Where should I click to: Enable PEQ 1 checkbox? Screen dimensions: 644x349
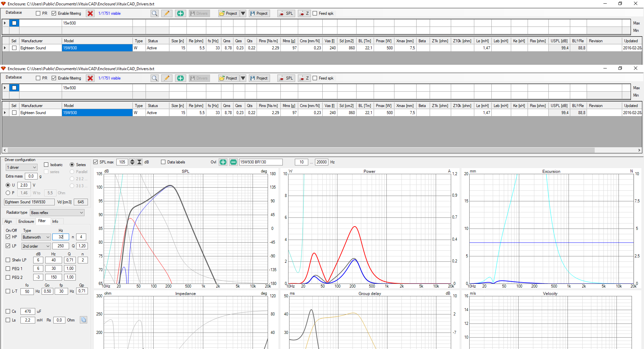8,269
